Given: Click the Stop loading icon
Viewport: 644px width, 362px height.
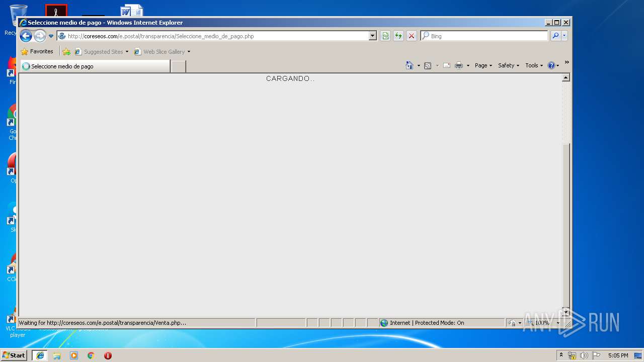Looking at the screenshot, I should [x=412, y=36].
